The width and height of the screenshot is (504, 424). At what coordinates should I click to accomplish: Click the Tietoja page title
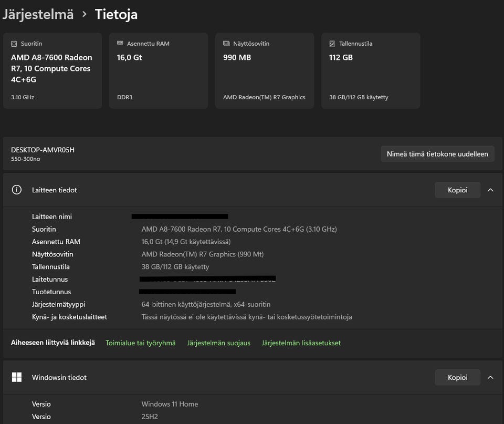[116, 15]
